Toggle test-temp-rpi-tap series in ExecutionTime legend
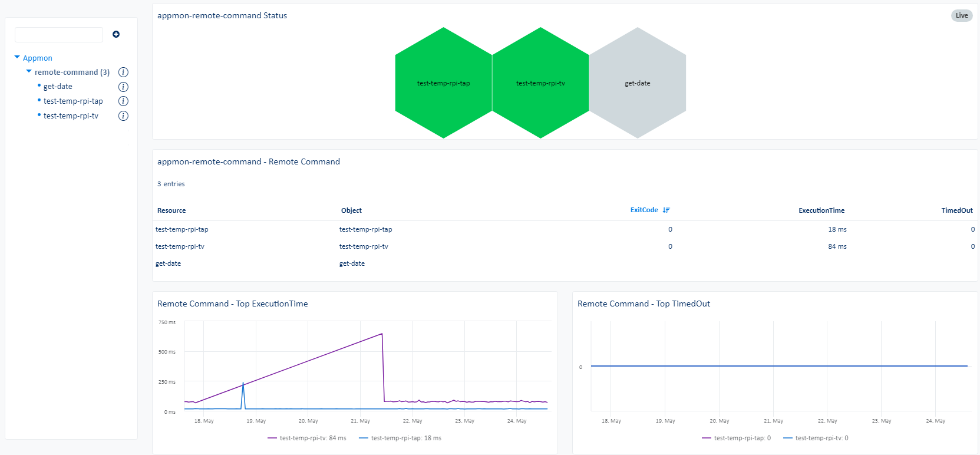980x455 pixels. [x=400, y=438]
